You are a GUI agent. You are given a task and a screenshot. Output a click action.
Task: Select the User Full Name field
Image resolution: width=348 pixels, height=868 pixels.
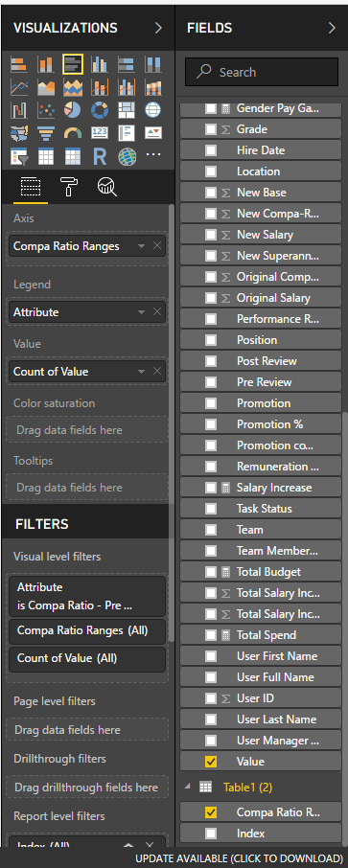click(261, 677)
